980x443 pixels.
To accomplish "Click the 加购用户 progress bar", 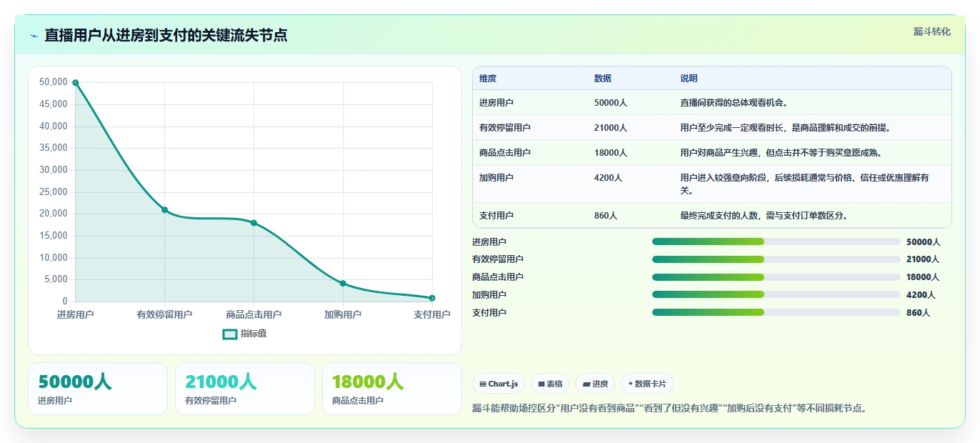I will [776, 294].
